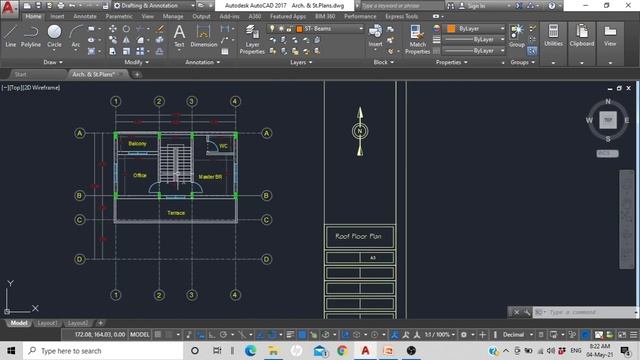Open the annotation scale 1:1 / 100% dropdown
The width and height of the screenshot is (640, 360).
[440, 335]
